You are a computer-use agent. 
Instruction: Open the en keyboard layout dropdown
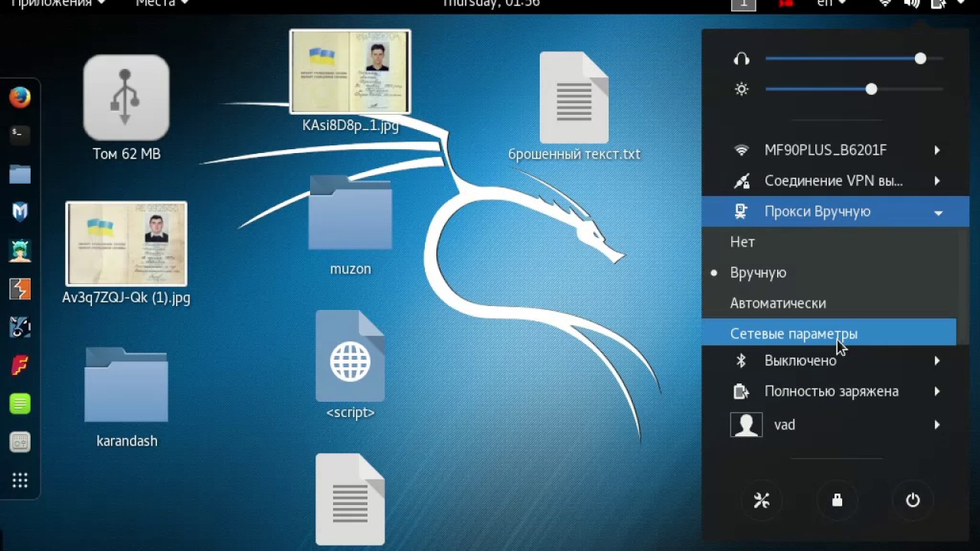click(x=832, y=3)
